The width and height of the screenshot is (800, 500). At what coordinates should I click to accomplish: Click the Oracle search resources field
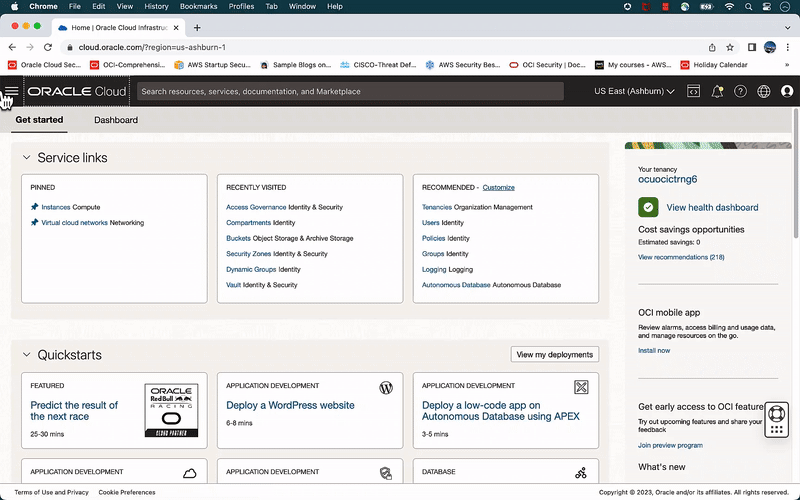pyautogui.click(x=351, y=91)
